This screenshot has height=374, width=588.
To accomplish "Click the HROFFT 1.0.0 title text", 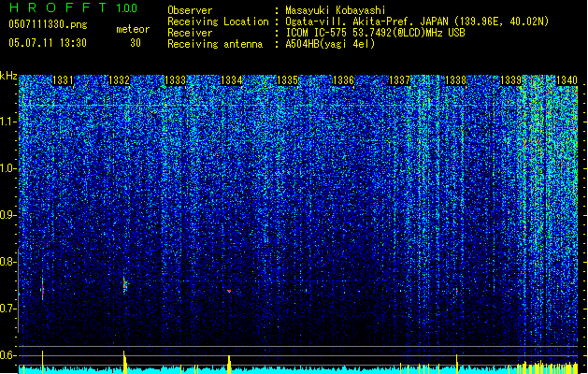I will pyautogui.click(x=74, y=7).
